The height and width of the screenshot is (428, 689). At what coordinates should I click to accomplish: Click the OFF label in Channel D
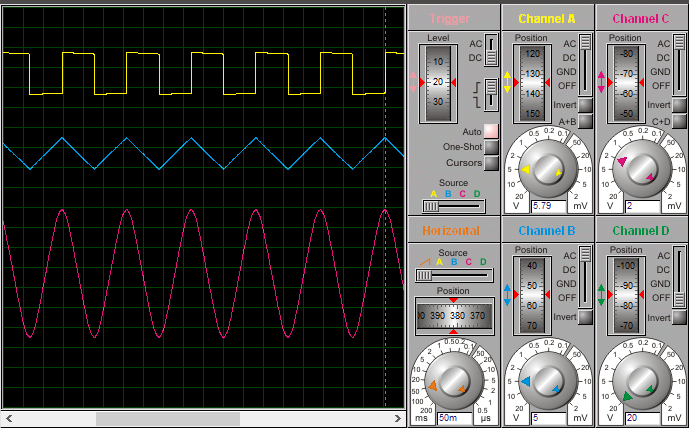coord(661,297)
